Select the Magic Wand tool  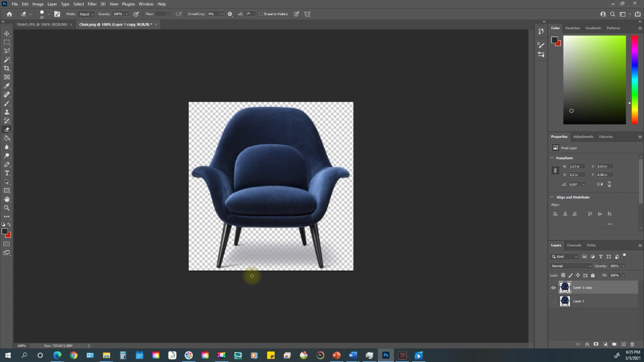[7, 60]
